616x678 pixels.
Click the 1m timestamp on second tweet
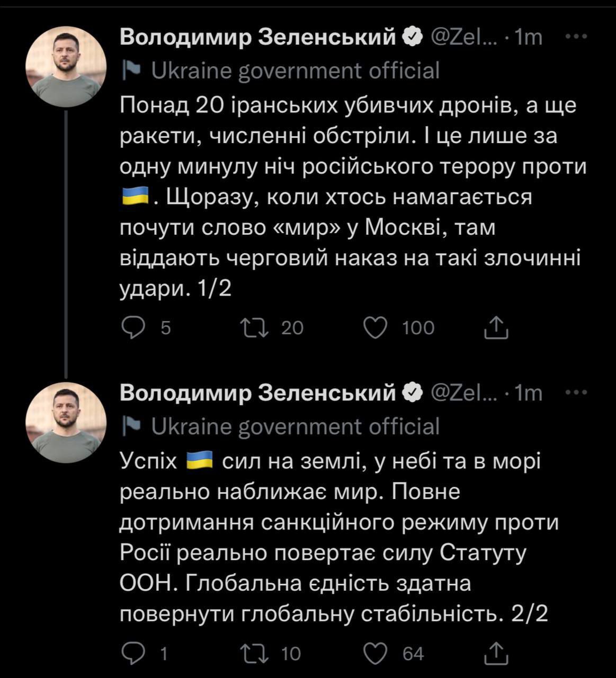529,392
